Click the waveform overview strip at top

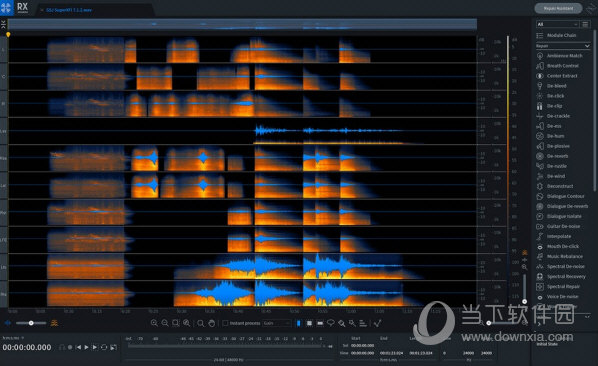(x=243, y=24)
